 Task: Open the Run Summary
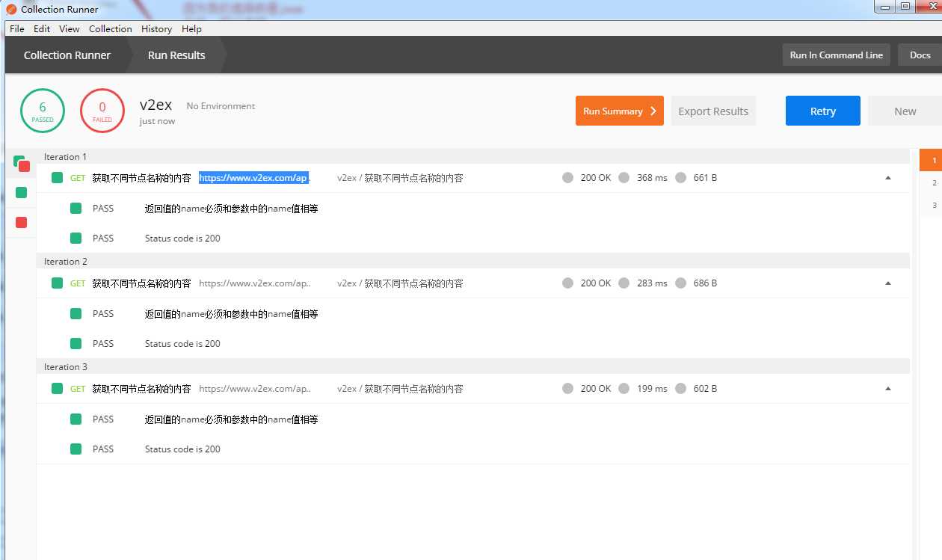click(619, 111)
